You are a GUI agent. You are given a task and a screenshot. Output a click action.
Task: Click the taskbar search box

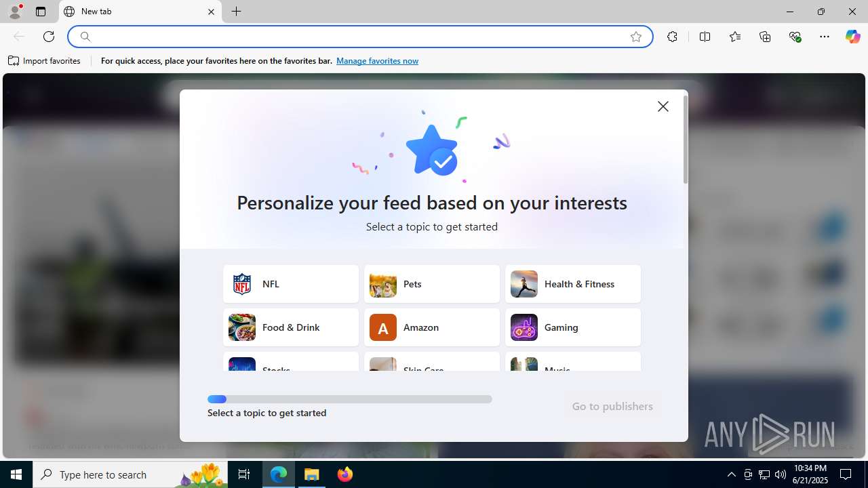(131, 474)
